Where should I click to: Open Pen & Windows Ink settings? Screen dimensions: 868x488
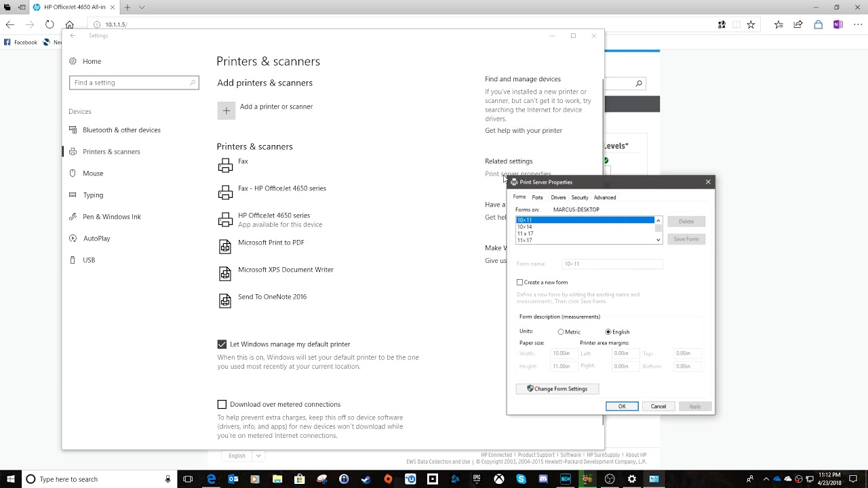click(x=112, y=217)
